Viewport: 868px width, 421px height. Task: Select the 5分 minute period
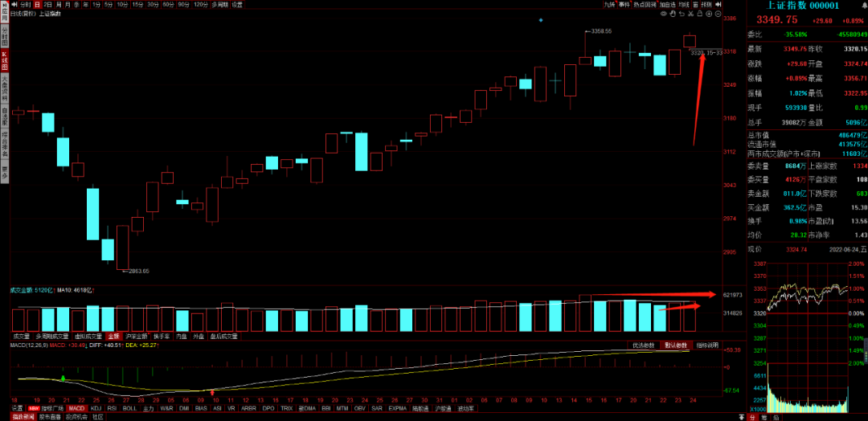(x=109, y=5)
